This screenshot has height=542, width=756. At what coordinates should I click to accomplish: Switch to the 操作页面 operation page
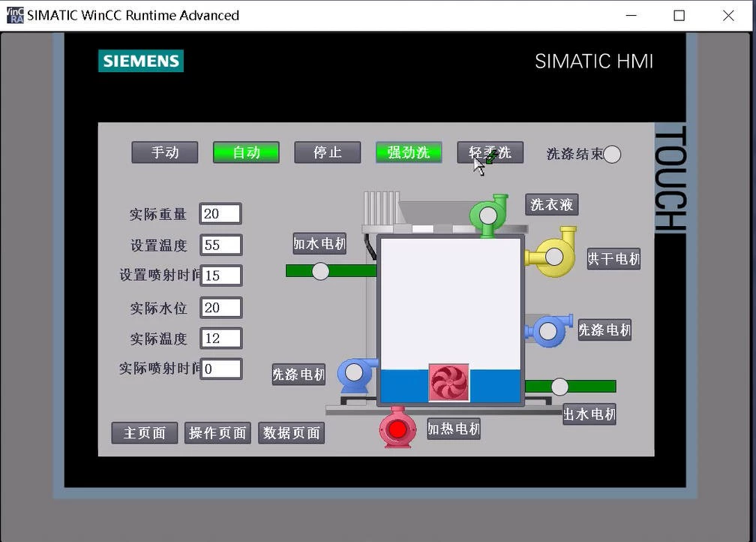click(x=217, y=432)
